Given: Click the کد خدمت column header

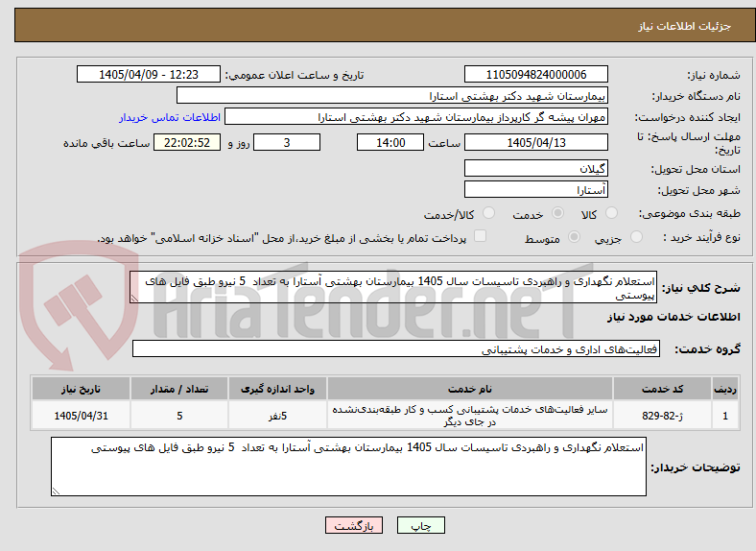Looking at the screenshot, I should tap(663, 389).
